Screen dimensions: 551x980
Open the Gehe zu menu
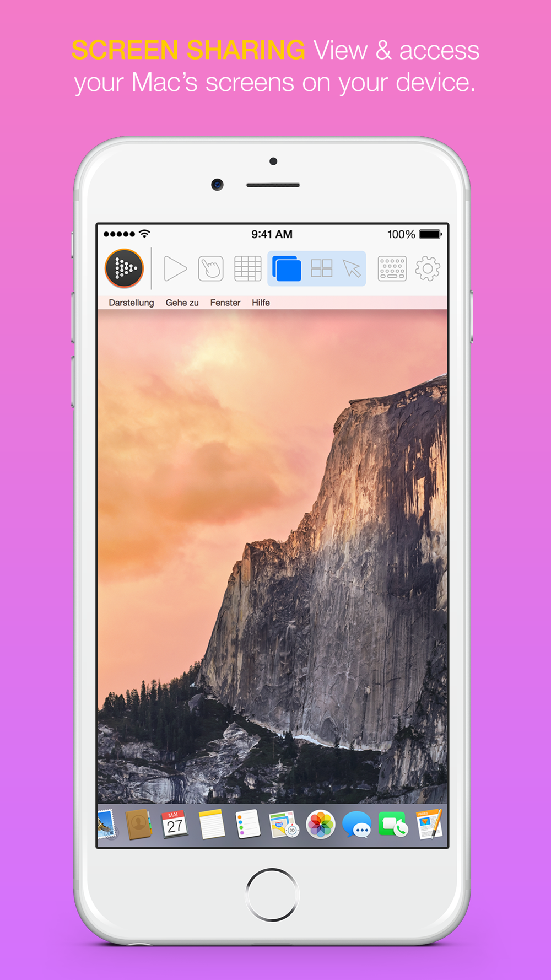coord(182,303)
